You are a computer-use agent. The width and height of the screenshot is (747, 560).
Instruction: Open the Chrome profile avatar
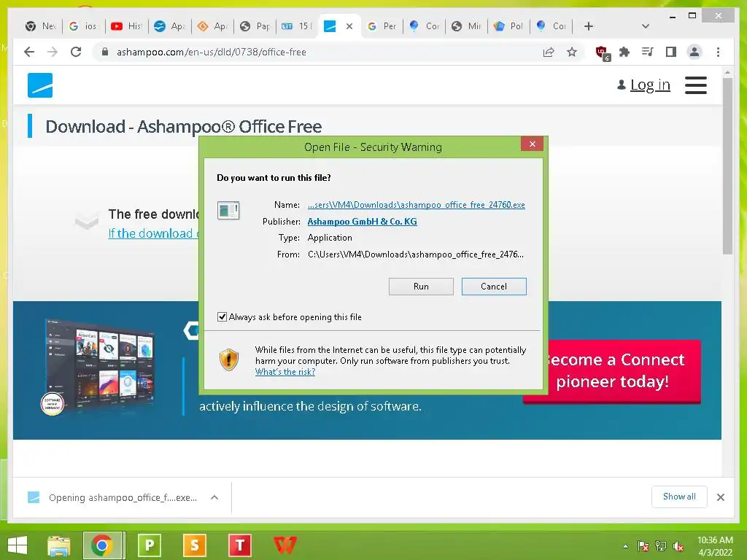click(x=694, y=52)
